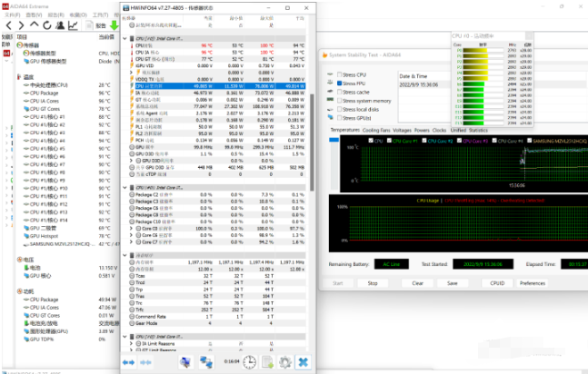Click the HWiNFO blue X close-sensors icon
588x374 pixels.
(x=303, y=362)
